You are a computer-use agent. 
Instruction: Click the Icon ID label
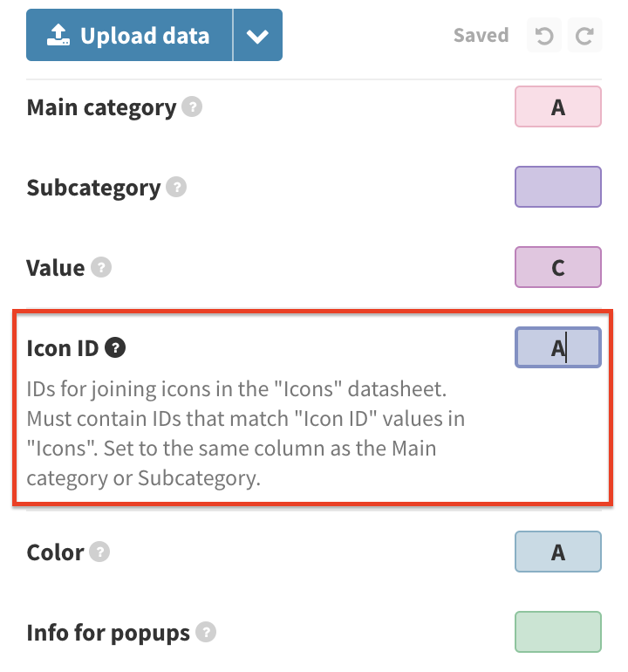point(63,348)
